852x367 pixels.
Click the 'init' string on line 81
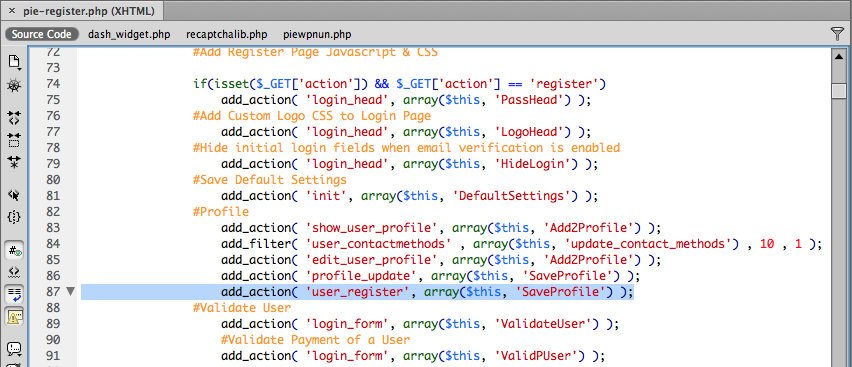(327, 196)
